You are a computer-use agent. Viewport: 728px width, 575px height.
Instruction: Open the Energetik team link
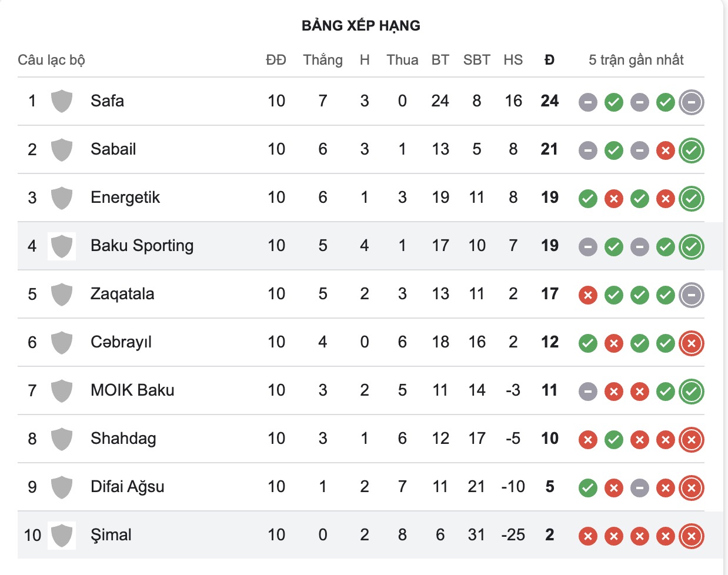coord(125,198)
